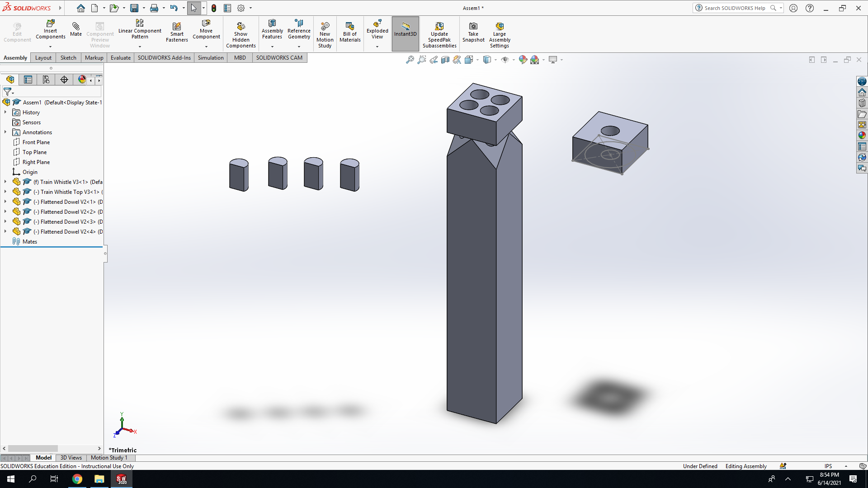The image size is (868, 488).
Task: Switch to the Layout tab
Action: click(x=43, y=58)
